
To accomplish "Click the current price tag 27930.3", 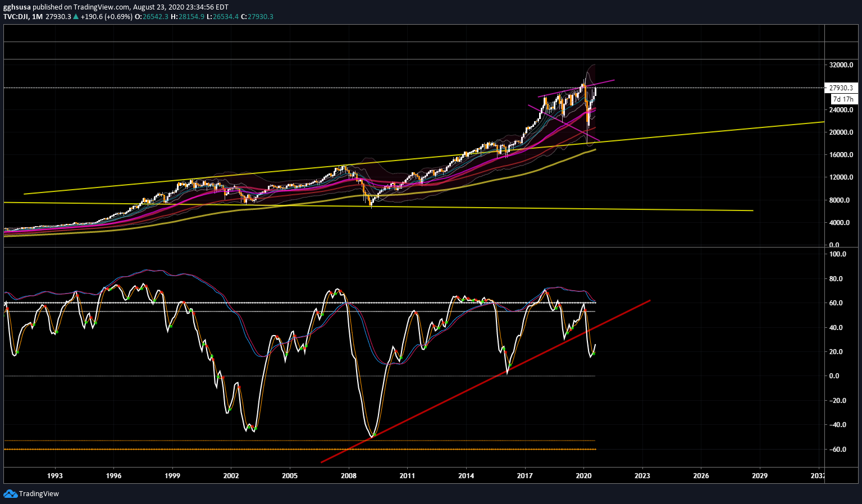I will [841, 88].
